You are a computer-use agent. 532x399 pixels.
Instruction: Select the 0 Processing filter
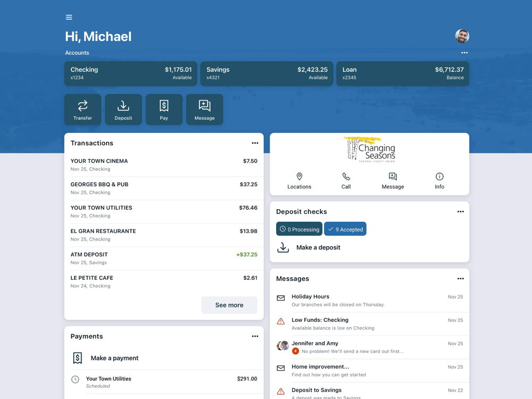click(x=299, y=229)
